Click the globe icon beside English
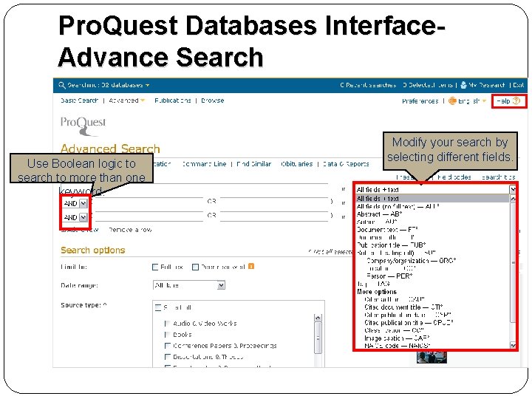This screenshot has height=399, width=532. (452, 100)
